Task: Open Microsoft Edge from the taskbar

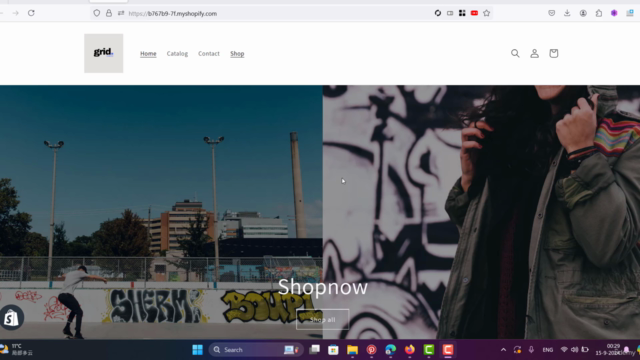Action: (x=391, y=350)
